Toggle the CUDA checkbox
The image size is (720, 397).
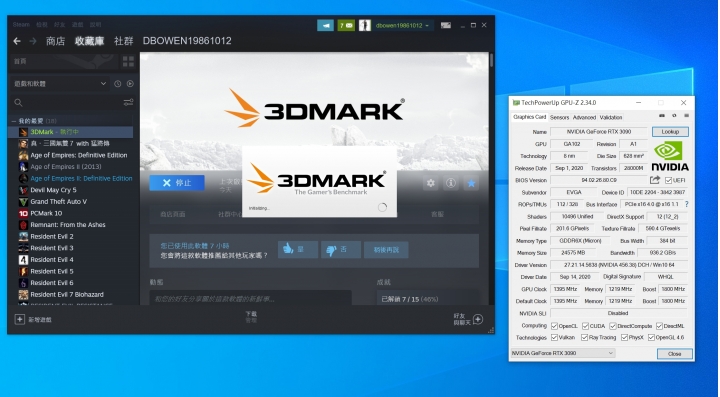coord(585,326)
